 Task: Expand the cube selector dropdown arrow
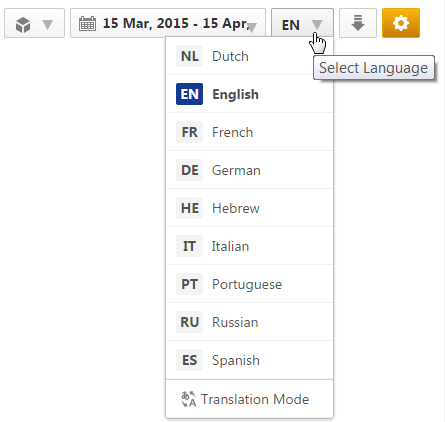coord(48,24)
